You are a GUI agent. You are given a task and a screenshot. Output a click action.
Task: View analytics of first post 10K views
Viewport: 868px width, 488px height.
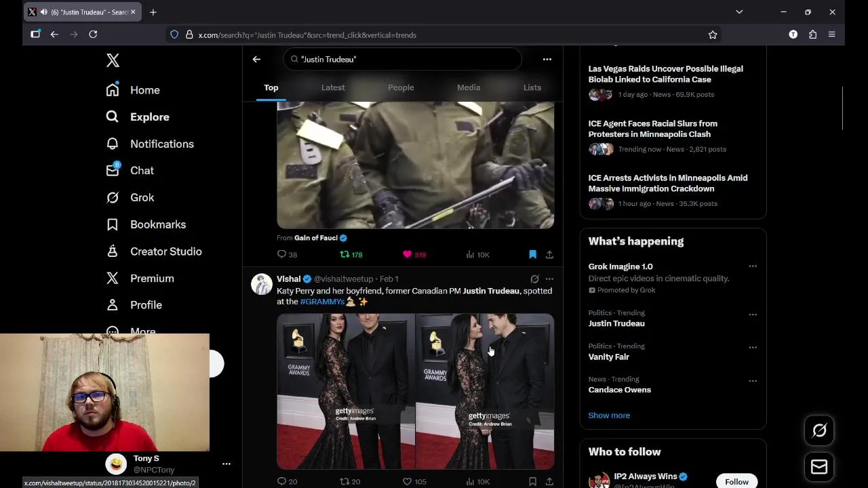[x=477, y=255]
